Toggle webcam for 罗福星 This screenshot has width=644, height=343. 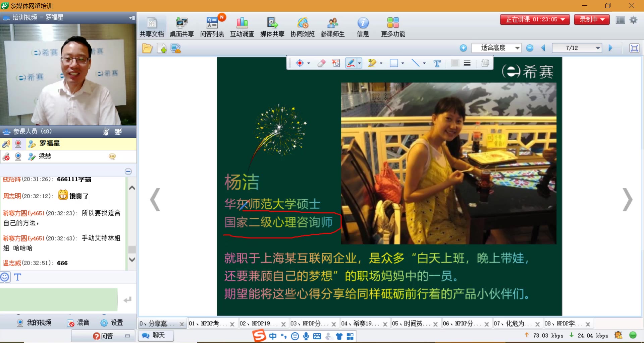18,144
